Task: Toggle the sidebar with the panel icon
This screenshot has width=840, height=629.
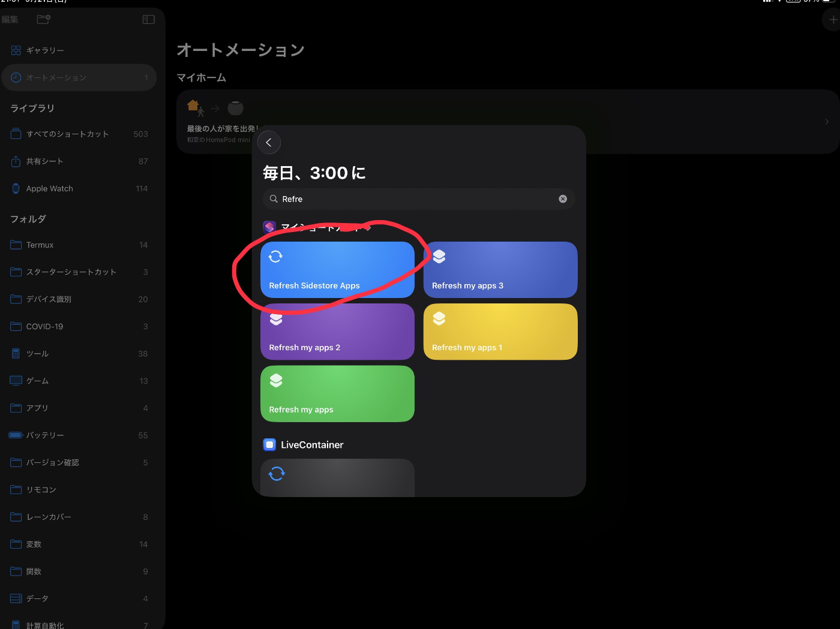Action: (149, 19)
